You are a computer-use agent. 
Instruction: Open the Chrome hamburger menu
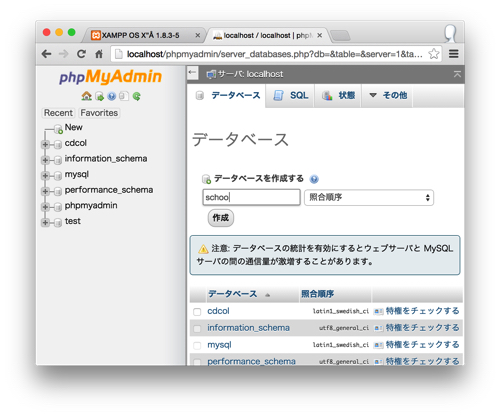454,54
